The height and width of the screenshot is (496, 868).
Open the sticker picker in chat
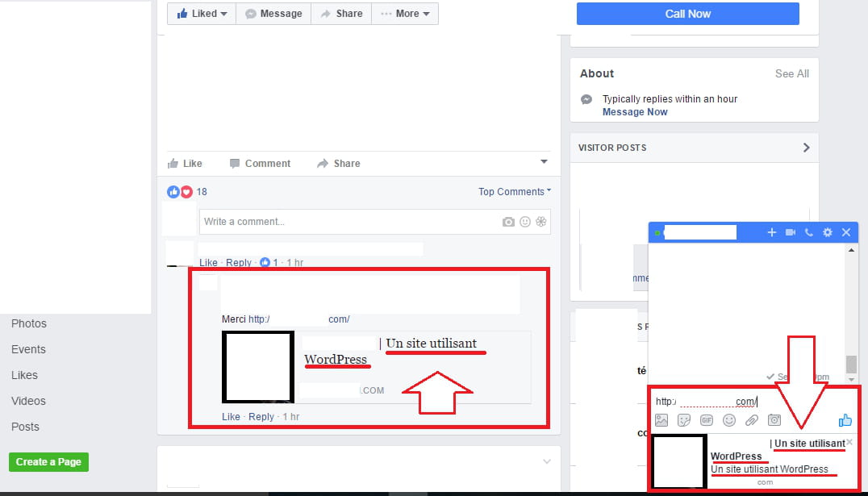click(x=684, y=420)
